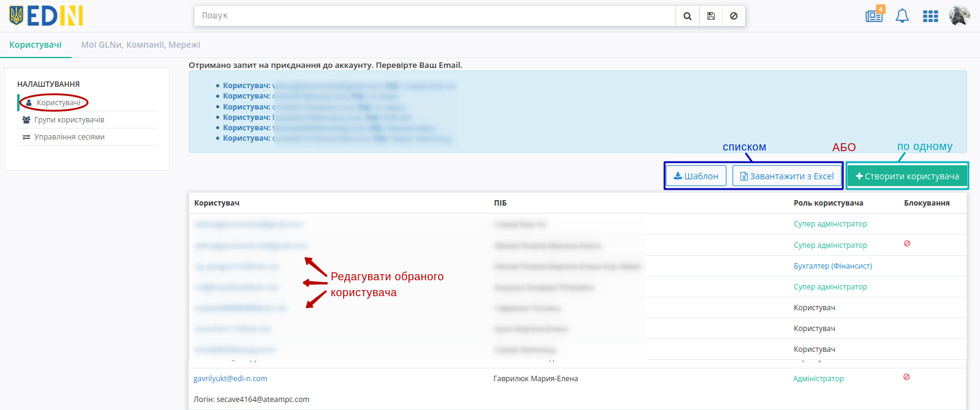Click the EDIN logo

(46, 16)
